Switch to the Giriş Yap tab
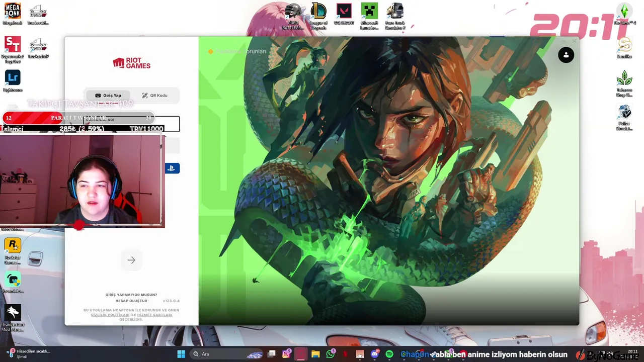The image size is (644, 362). pyautogui.click(x=108, y=96)
